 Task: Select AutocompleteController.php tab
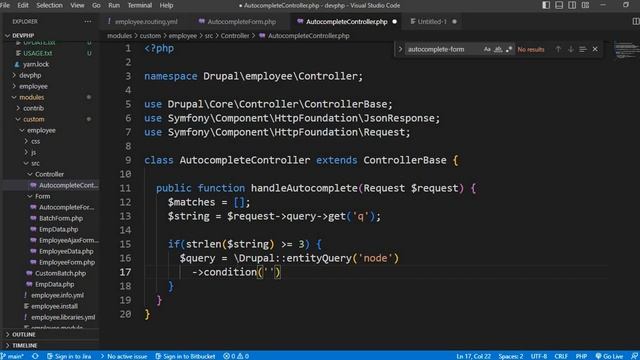[346, 22]
